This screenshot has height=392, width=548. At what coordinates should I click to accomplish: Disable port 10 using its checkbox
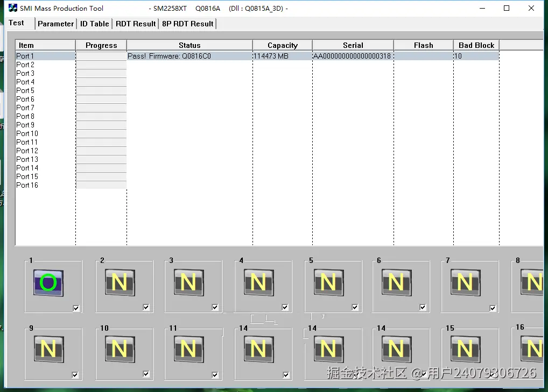[146, 374]
